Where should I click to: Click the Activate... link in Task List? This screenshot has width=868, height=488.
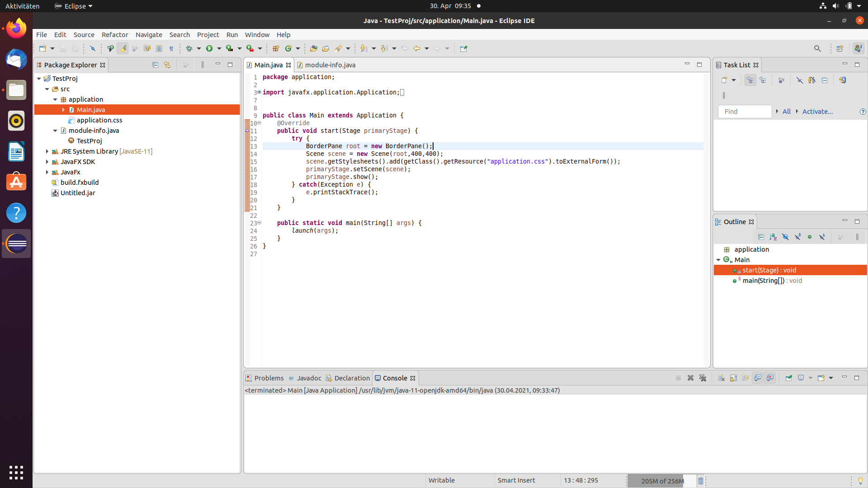[817, 112]
